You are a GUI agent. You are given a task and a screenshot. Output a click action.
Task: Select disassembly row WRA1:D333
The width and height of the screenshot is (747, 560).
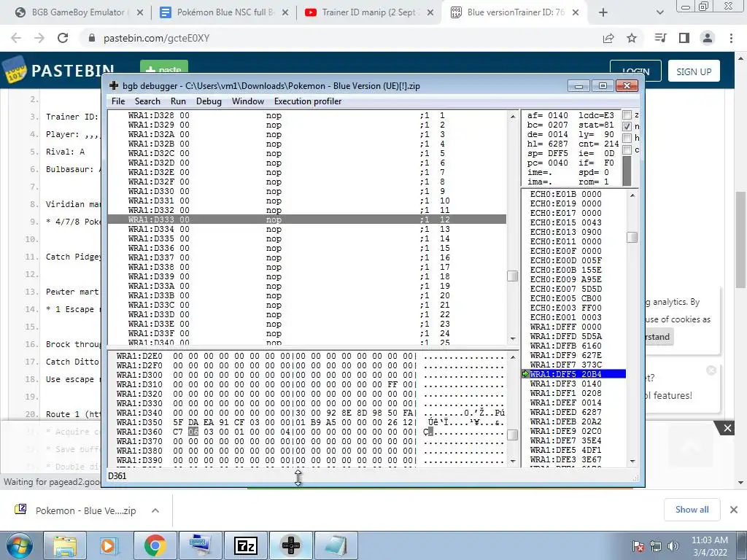coord(307,219)
